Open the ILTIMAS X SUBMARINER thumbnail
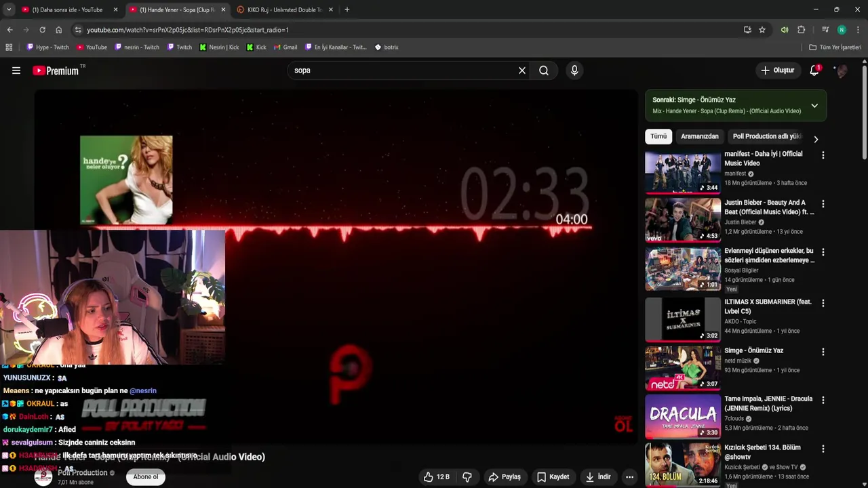This screenshot has height=488, width=868. (683, 319)
